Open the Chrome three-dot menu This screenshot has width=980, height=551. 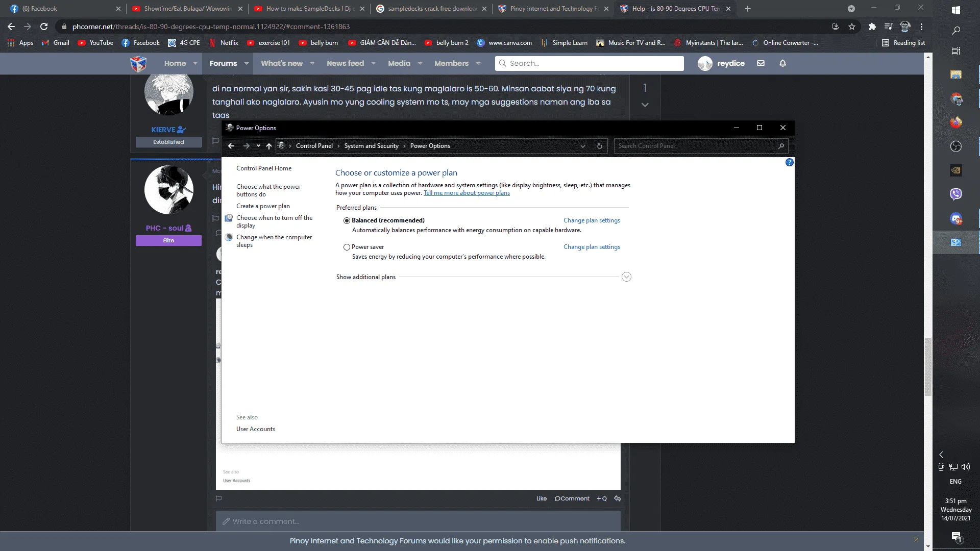point(921,27)
